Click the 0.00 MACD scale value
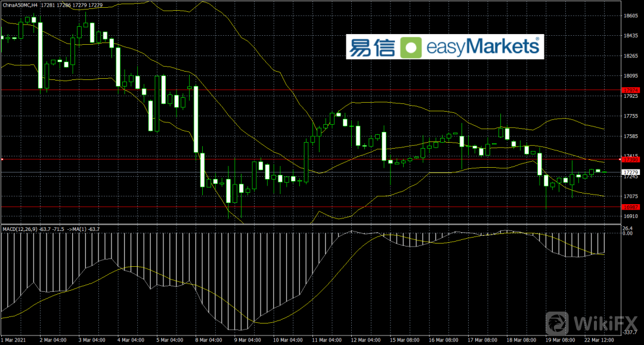644x345 pixels. point(627,233)
